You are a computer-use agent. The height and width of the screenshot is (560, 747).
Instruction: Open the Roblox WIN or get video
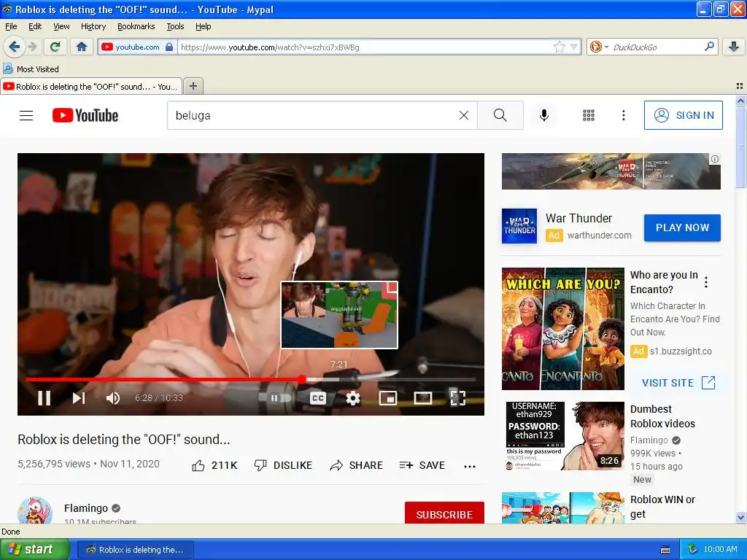click(562, 507)
